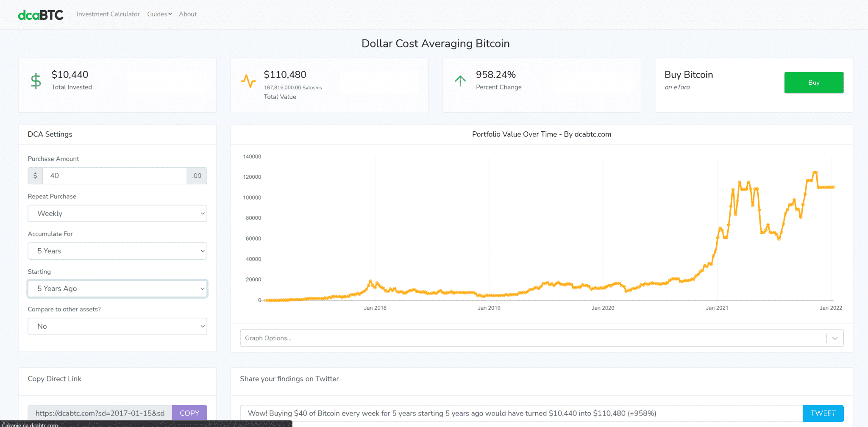Go to the About page

(188, 14)
